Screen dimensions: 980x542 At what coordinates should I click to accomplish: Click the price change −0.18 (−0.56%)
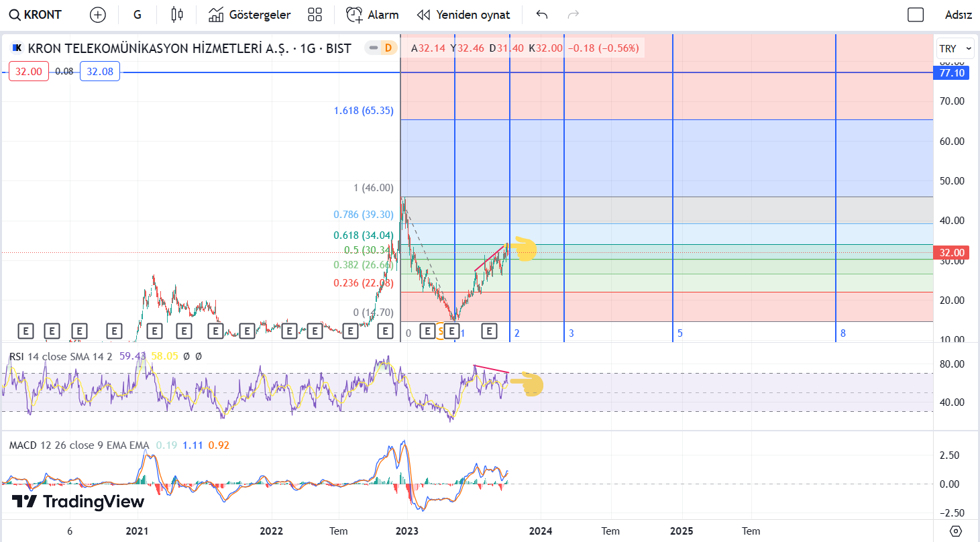tap(604, 48)
